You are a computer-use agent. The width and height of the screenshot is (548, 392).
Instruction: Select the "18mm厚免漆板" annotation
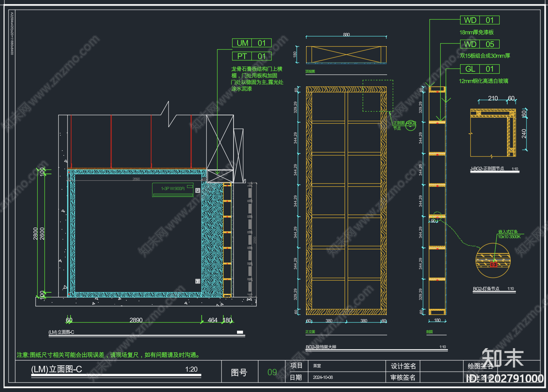pyautogui.click(x=476, y=32)
